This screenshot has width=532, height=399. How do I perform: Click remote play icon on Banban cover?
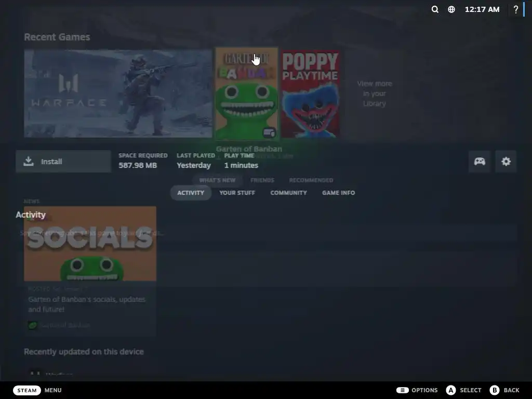coord(269,132)
